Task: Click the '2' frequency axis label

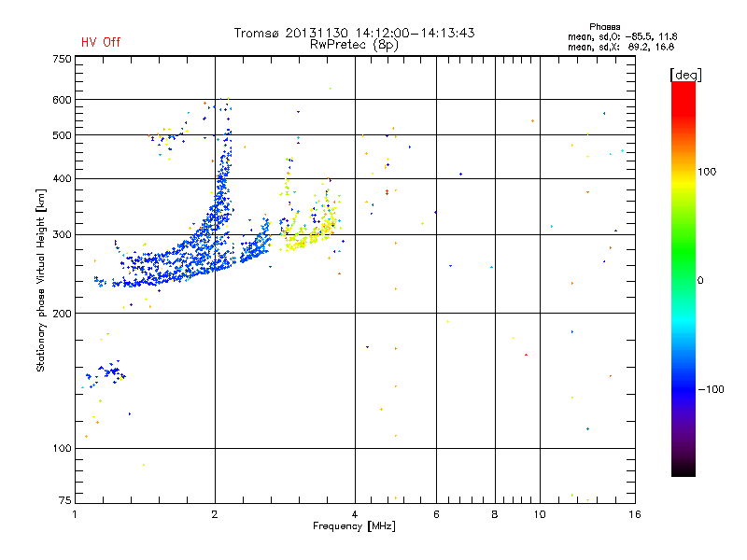Action: coord(215,514)
